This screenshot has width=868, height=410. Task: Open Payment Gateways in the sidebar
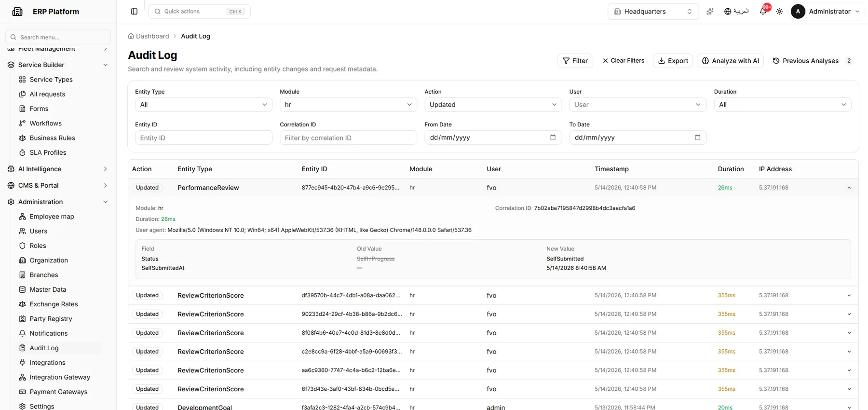pyautogui.click(x=58, y=392)
